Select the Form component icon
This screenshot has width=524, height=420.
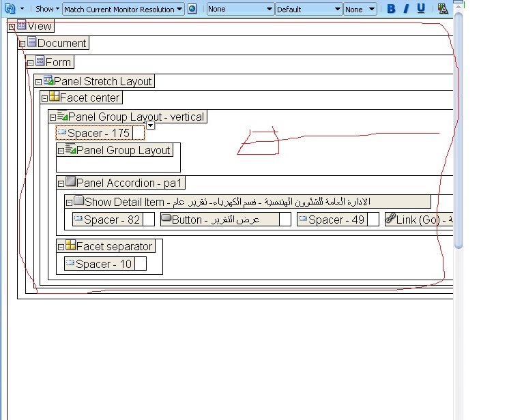point(40,62)
